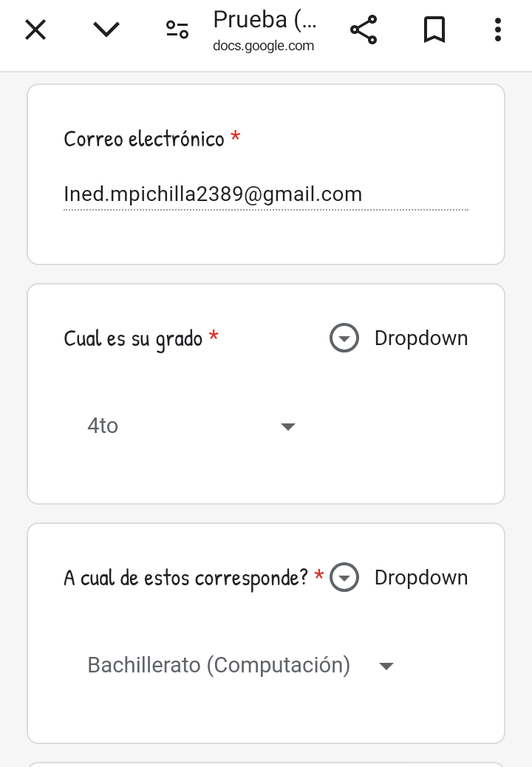Screen dimensions: 532x767
Task: Bookmark this page
Action: [434, 30]
